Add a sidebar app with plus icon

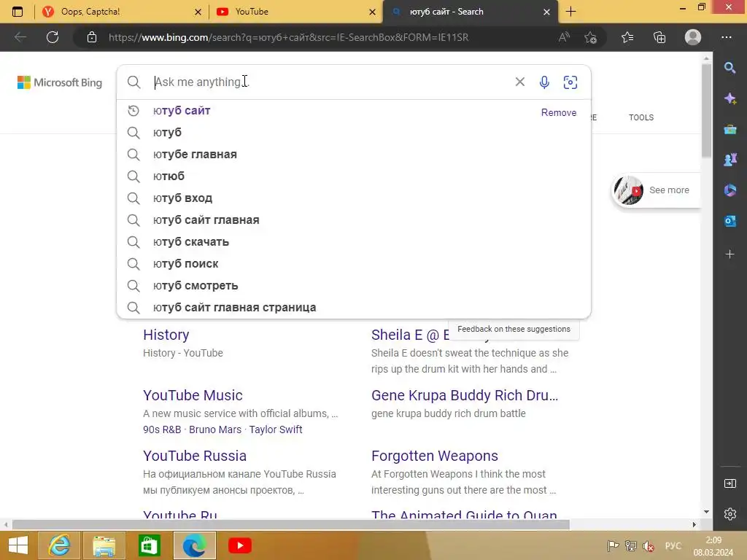coord(729,254)
